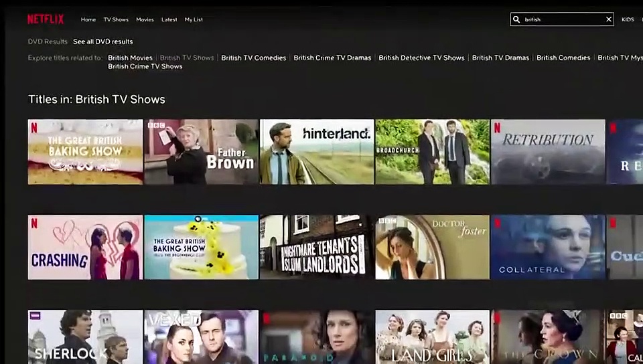Click inside the search box containing british
The height and width of the screenshot is (364, 643).
[561, 19]
